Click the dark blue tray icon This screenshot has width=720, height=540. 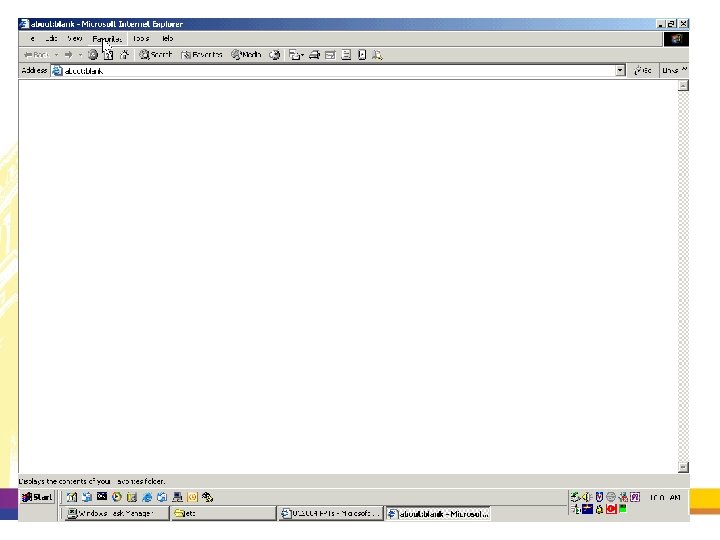[x=587, y=509]
